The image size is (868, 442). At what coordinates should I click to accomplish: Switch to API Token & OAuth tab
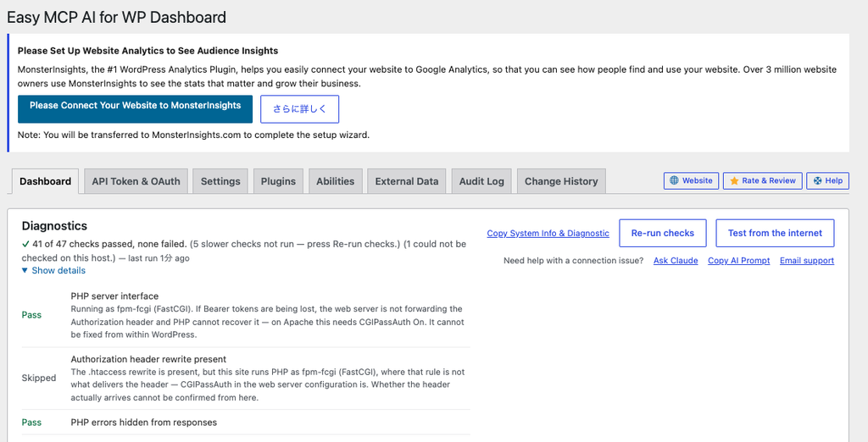[136, 181]
